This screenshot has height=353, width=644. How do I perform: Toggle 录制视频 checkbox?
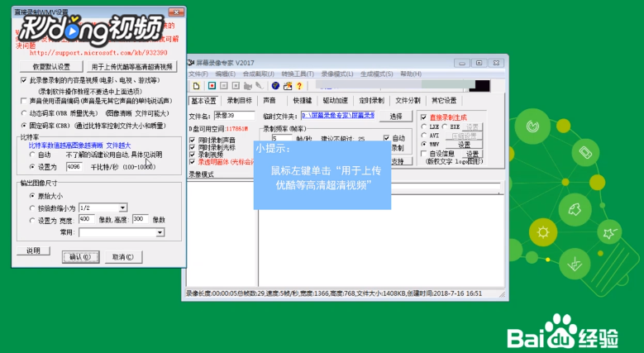(193, 155)
